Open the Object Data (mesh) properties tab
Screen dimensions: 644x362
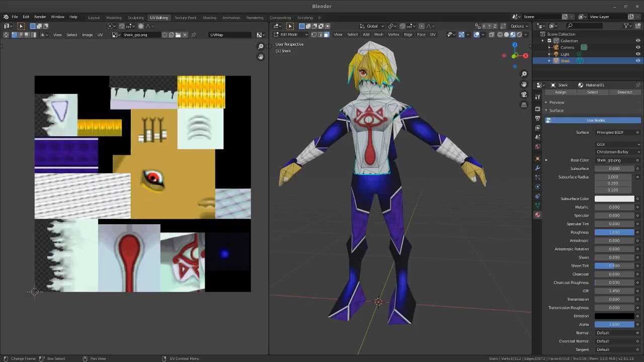click(538, 206)
